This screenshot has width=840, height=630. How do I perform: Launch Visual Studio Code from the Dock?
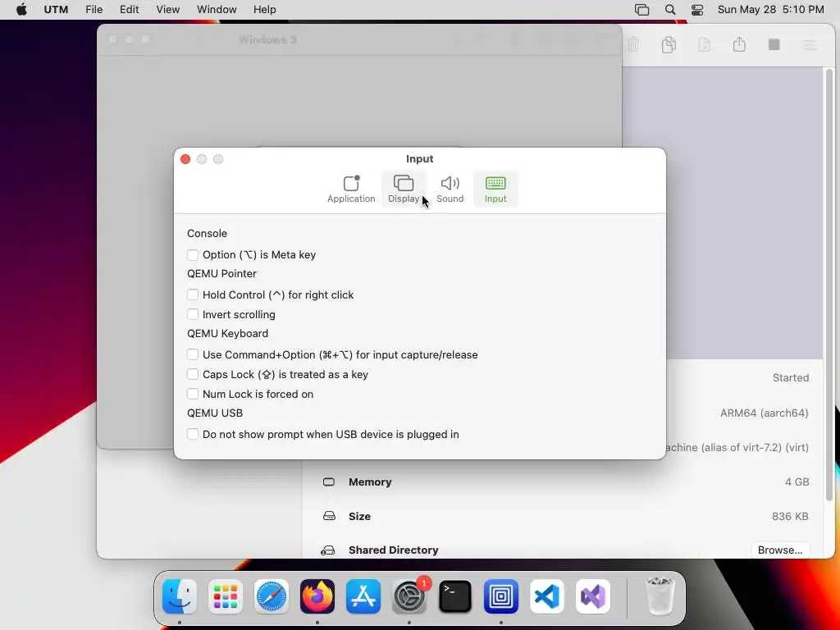coord(547,596)
